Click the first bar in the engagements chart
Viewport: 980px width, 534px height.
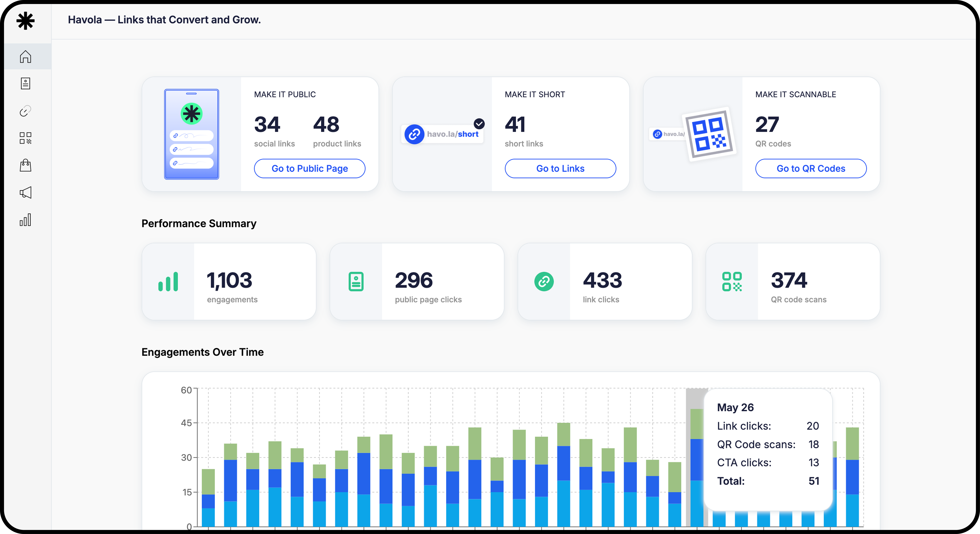pos(208,498)
